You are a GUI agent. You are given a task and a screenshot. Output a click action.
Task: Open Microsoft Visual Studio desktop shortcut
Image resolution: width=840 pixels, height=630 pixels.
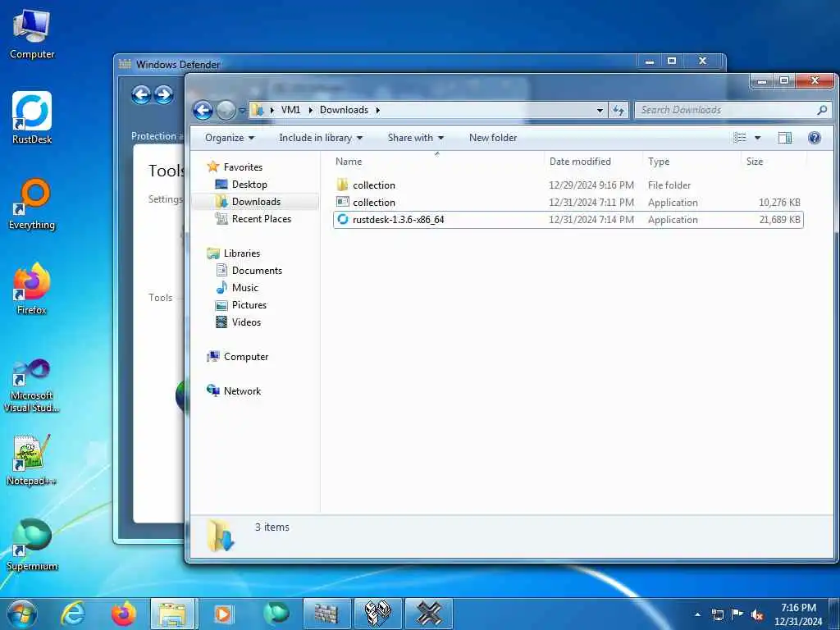coord(32,386)
